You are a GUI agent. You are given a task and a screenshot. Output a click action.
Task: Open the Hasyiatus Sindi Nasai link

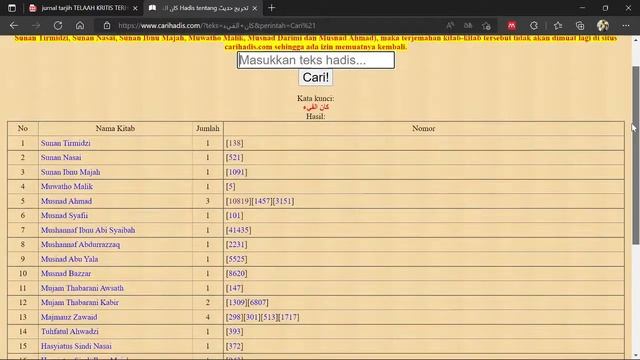point(76,346)
